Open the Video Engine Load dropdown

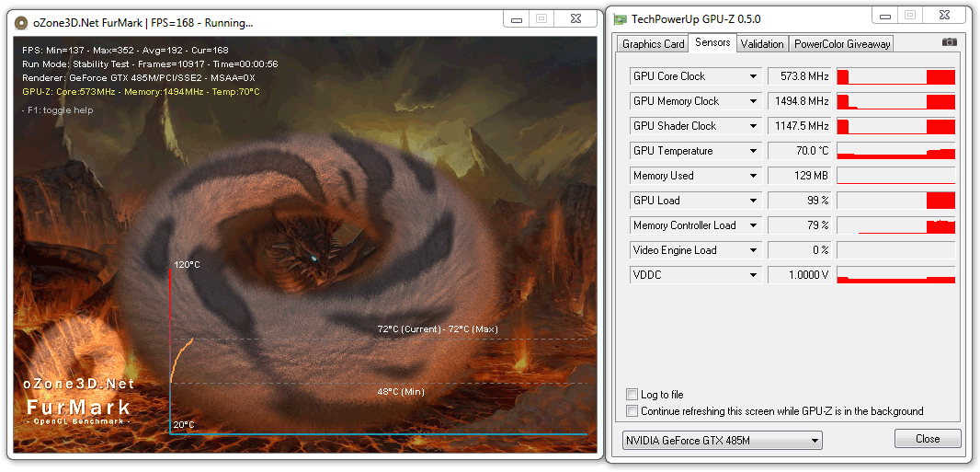point(753,250)
